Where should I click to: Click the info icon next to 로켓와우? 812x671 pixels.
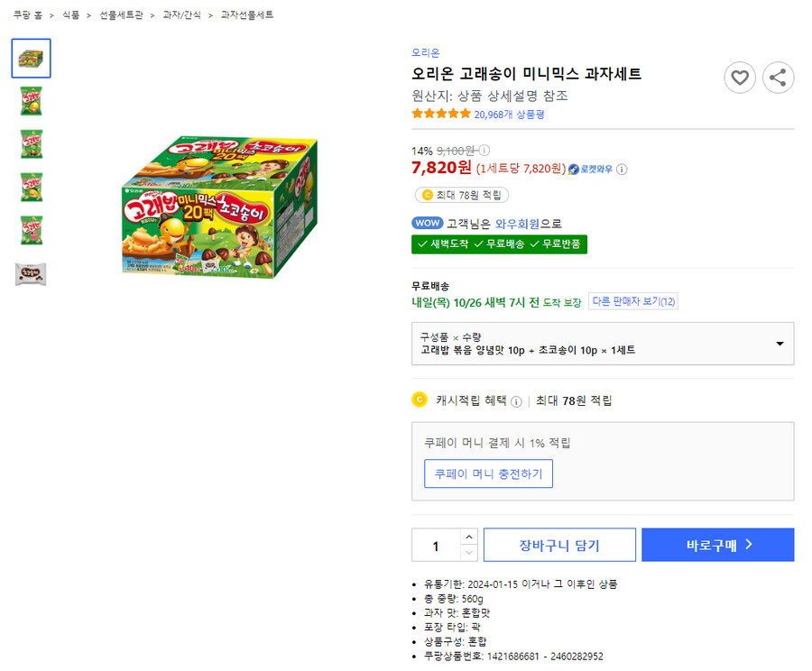623,169
